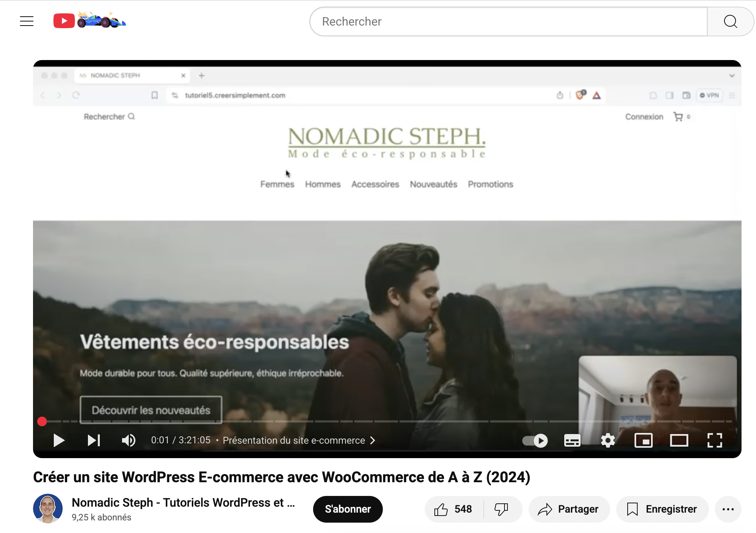Toggle subtitles on the video
The height and width of the screenshot is (533, 756).
572,440
